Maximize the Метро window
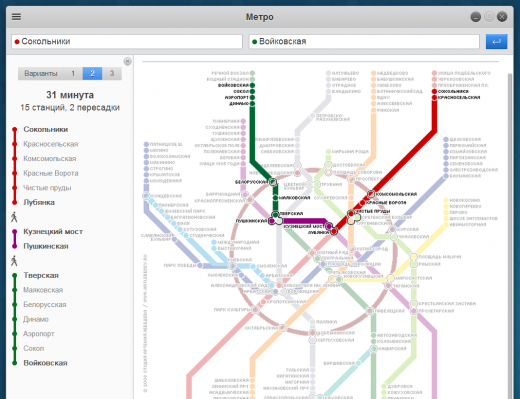The height and width of the screenshot is (399, 520). click(489, 17)
